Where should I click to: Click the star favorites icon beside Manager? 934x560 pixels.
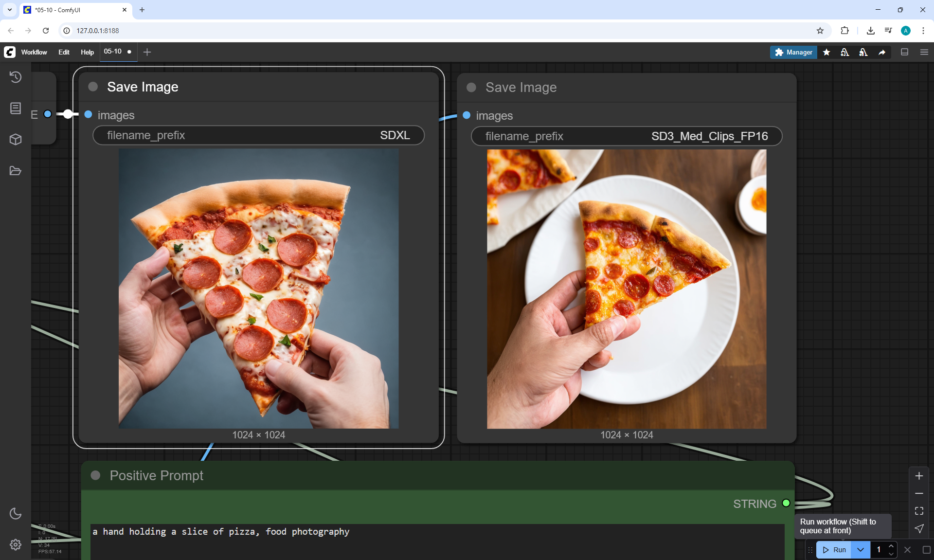pyautogui.click(x=826, y=52)
